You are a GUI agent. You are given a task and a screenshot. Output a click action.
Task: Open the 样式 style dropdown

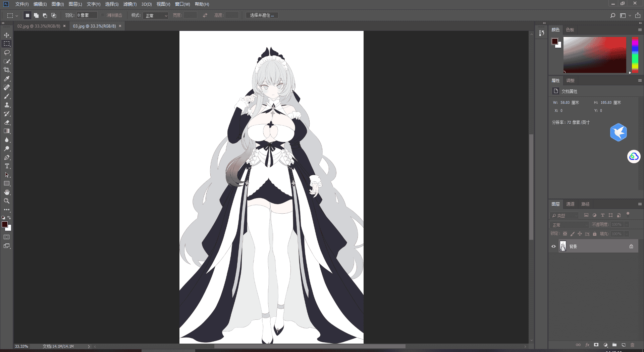[x=156, y=15]
